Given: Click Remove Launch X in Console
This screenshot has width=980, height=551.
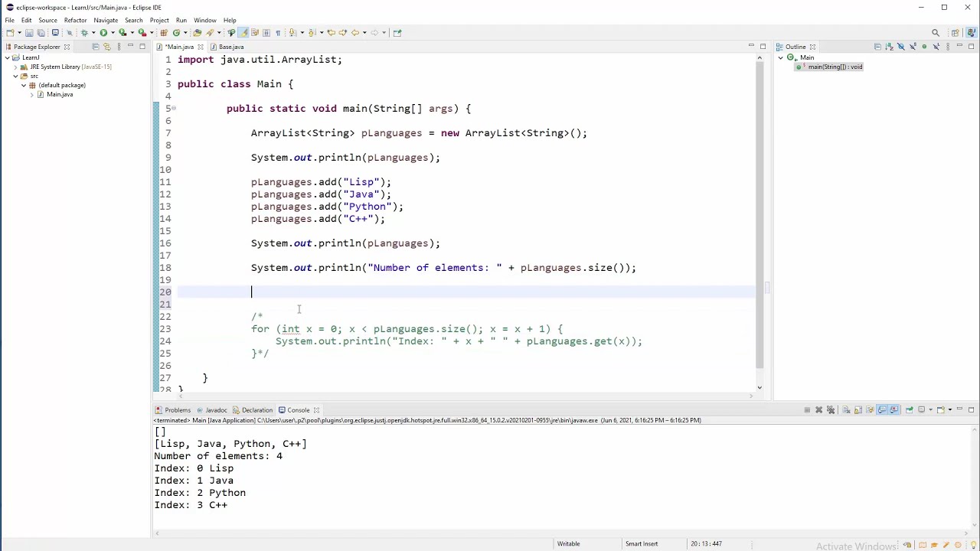Looking at the screenshot, I should [x=818, y=410].
